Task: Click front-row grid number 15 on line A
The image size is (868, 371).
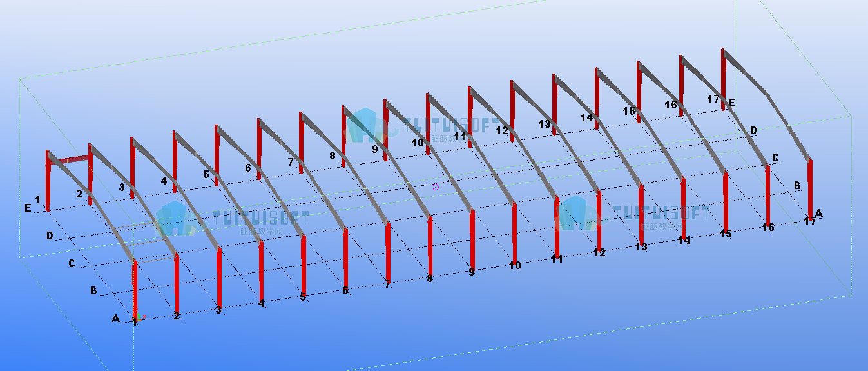Action: (x=726, y=234)
